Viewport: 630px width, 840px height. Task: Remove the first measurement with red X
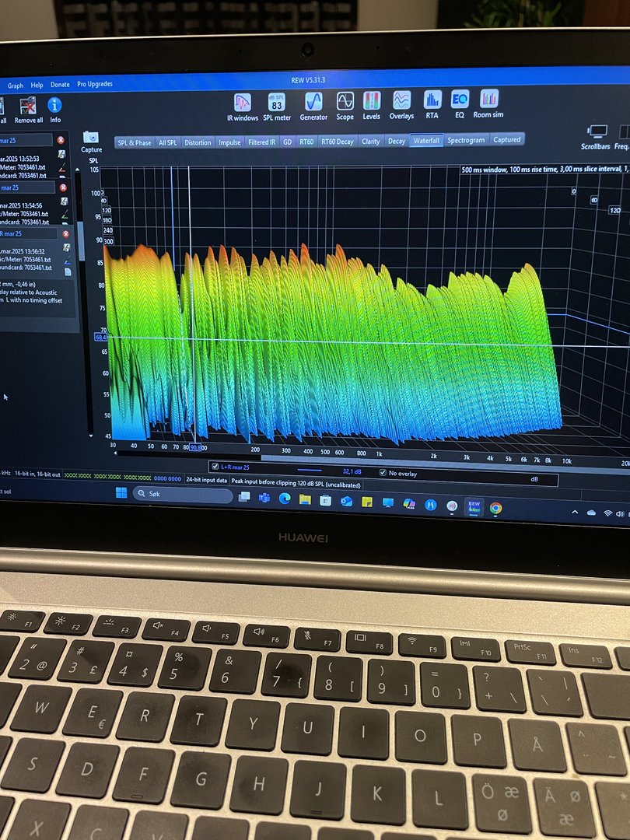point(61,140)
